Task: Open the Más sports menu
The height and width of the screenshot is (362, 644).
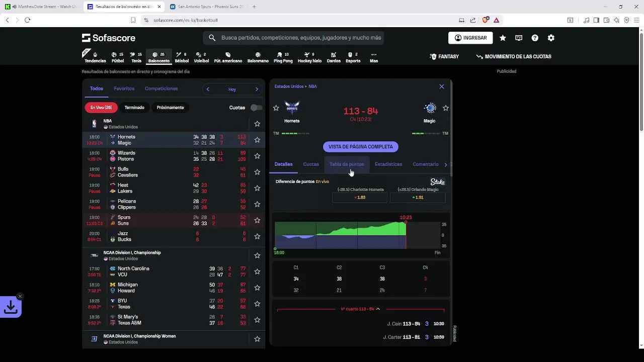Action: (x=374, y=57)
